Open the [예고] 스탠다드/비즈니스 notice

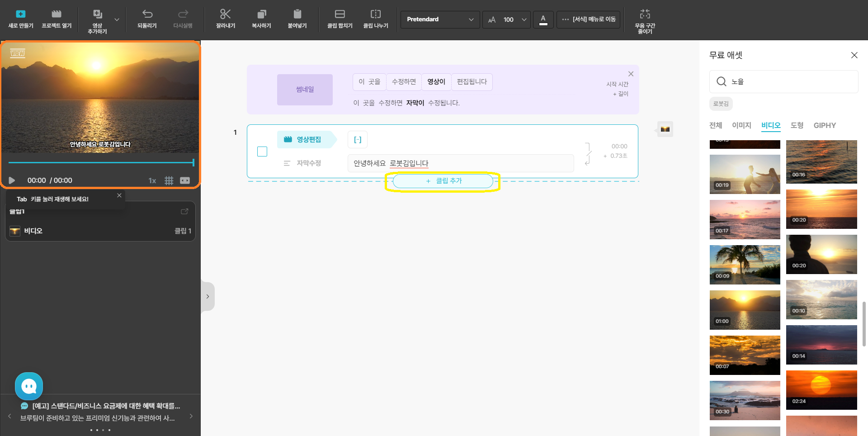[x=106, y=406]
